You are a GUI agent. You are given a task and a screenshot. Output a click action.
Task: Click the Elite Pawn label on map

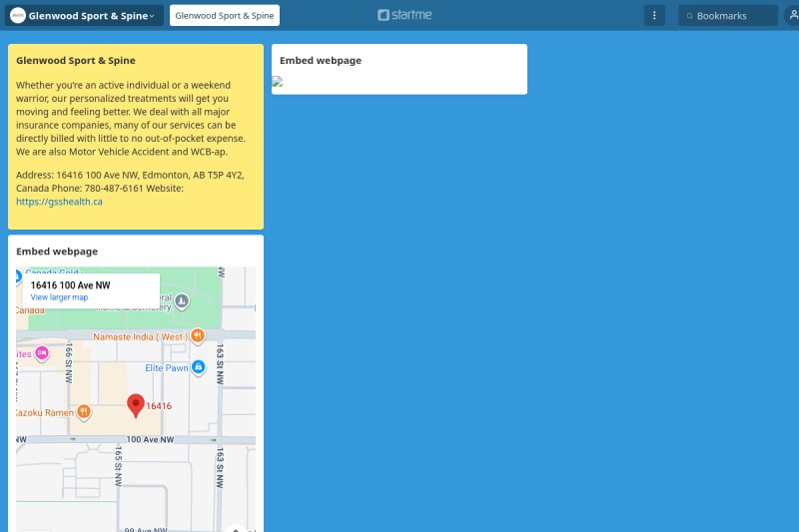pyautogui.click(x=167, y=367)
